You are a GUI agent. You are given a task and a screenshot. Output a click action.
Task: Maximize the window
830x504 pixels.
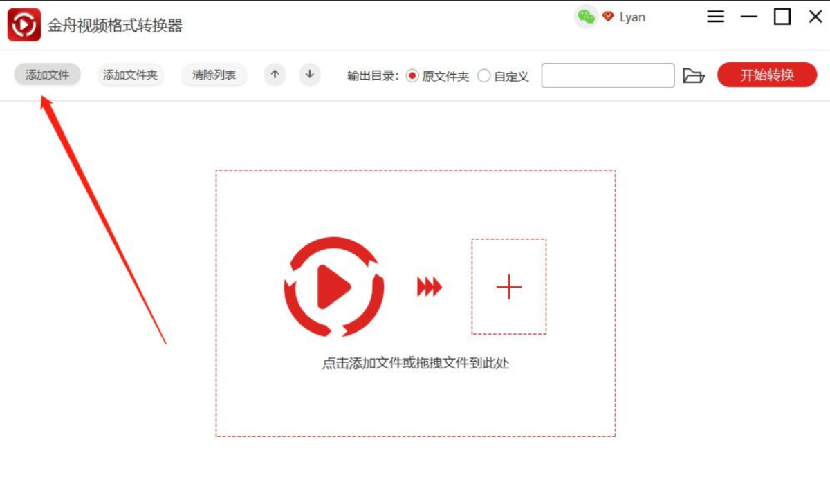tap(782, 17)
